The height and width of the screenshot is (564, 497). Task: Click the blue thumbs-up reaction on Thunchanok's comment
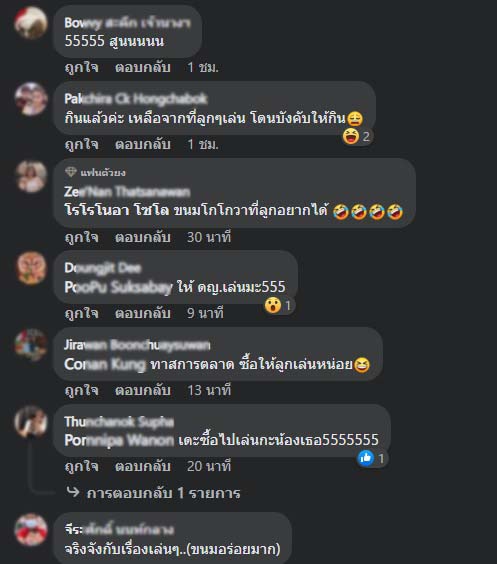coord(366,458)
